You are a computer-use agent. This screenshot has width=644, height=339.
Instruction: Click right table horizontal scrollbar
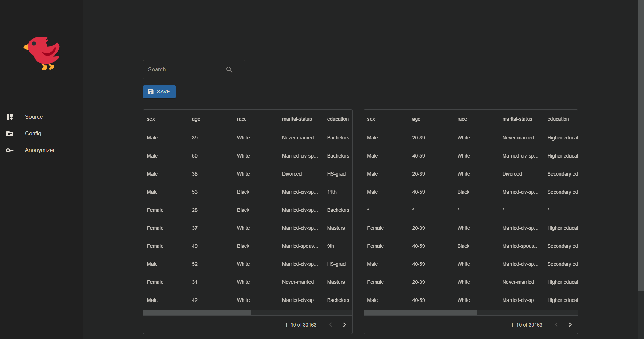420,313
